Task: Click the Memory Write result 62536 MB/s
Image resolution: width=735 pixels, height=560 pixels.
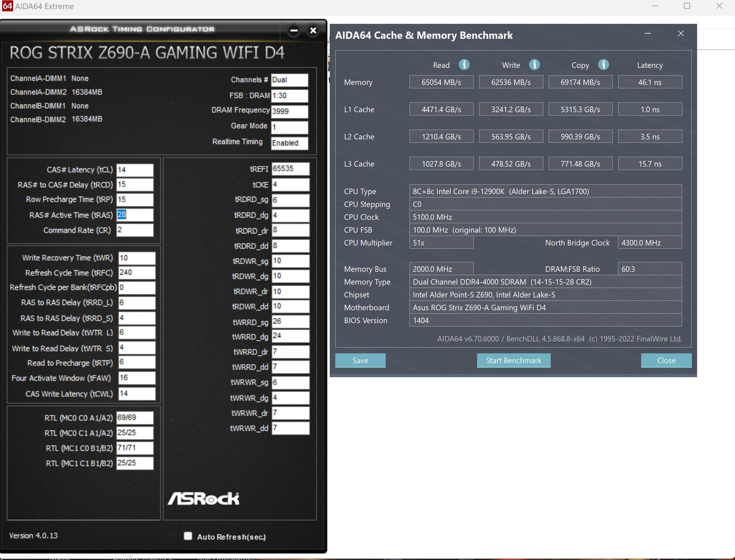Action: (511, 82)
